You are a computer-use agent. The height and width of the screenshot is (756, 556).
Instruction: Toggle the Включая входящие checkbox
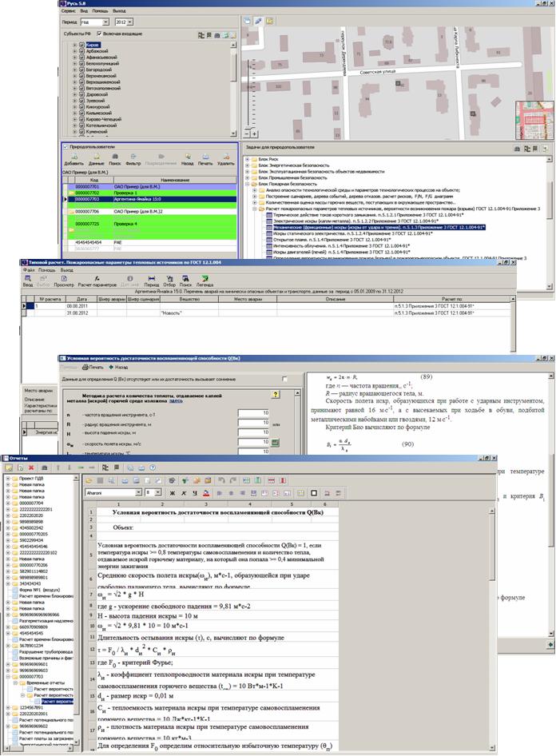pos(99,34)
